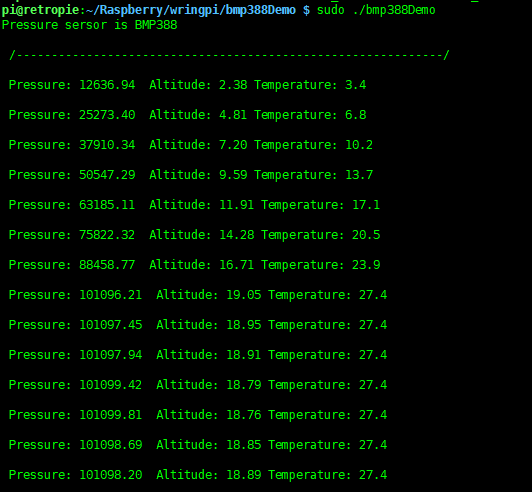Click altitude value 4.81
Image resolution: width=532 pixels, height=492 pixels.
233,115
